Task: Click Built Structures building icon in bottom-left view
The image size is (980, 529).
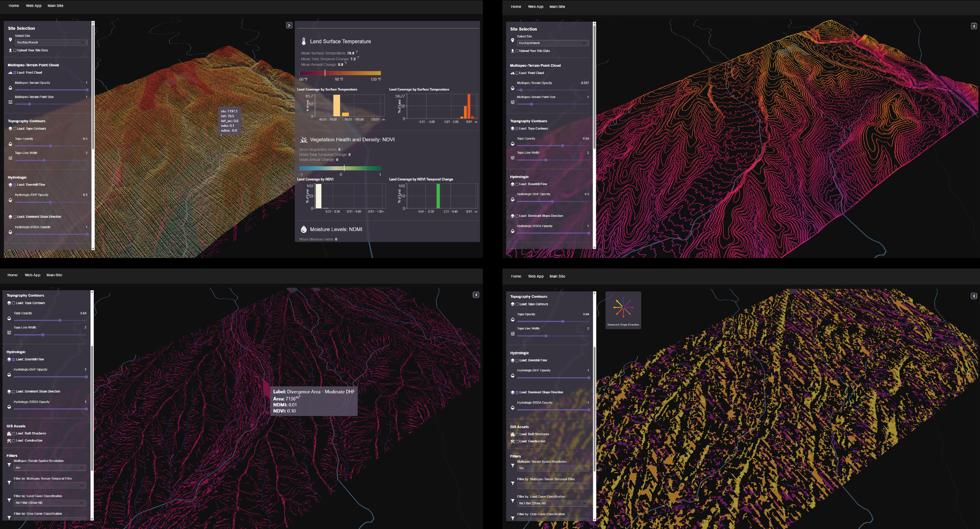Action: 9,434
